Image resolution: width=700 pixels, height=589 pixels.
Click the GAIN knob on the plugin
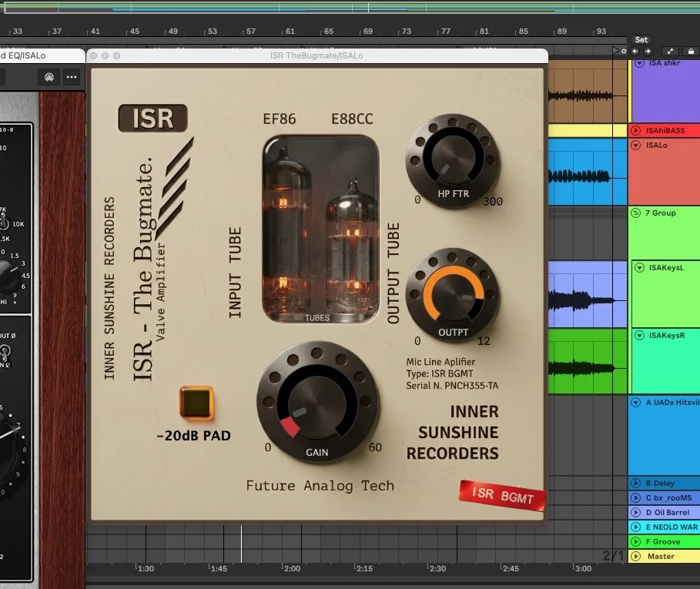point(319,400)
